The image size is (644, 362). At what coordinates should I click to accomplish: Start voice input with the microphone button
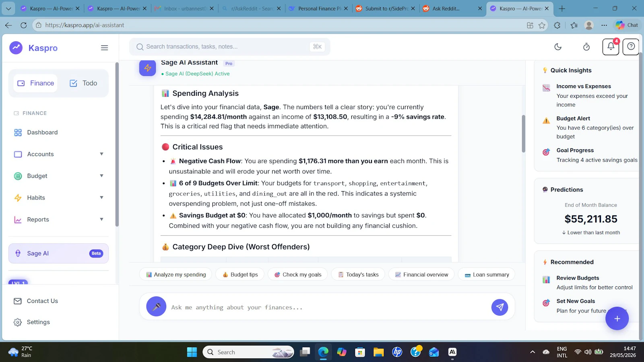(156, 307)
